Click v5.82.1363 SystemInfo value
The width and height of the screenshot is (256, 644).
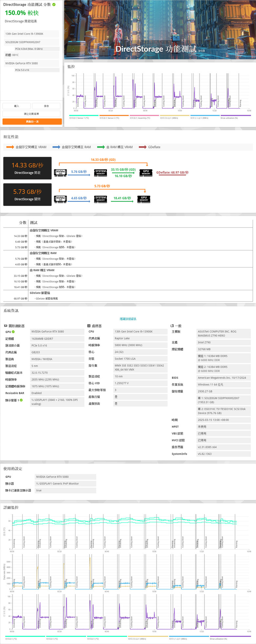(224, 454)
